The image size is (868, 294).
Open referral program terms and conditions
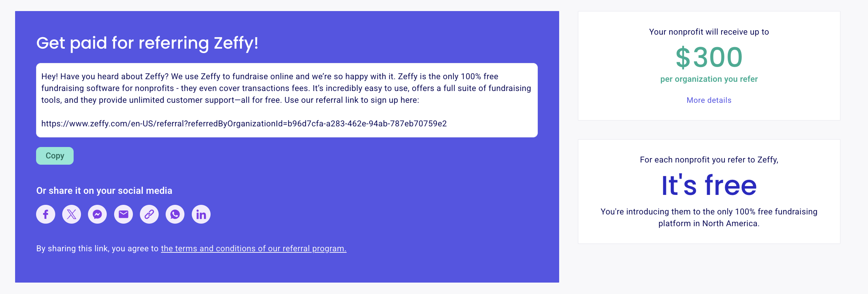pyautogui.click(x=254, y=249)
